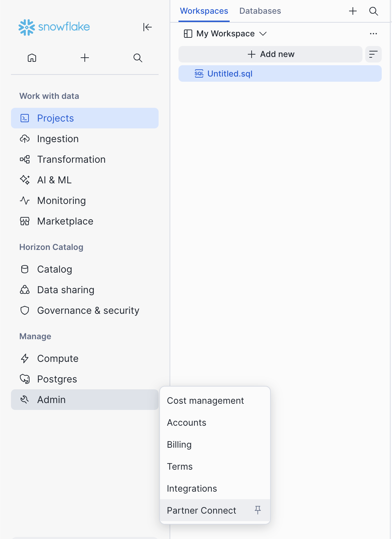Viewport: 392px width, 539px height.
Task: Open the Untitled.sql file
Action: tap(280, 73)
